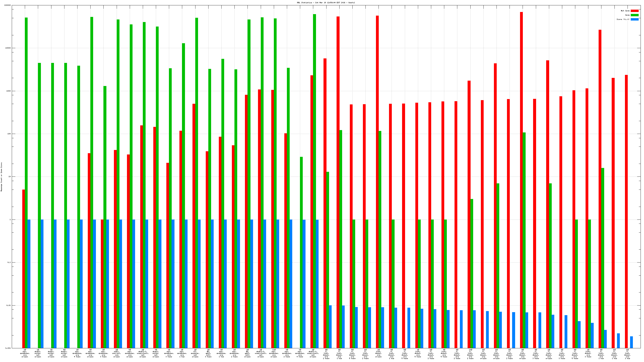The height and width of the screenshot is (362, 644).
Task: Click the dnsbl-2.uceprotect.net origin label
Action: (261, 353)
